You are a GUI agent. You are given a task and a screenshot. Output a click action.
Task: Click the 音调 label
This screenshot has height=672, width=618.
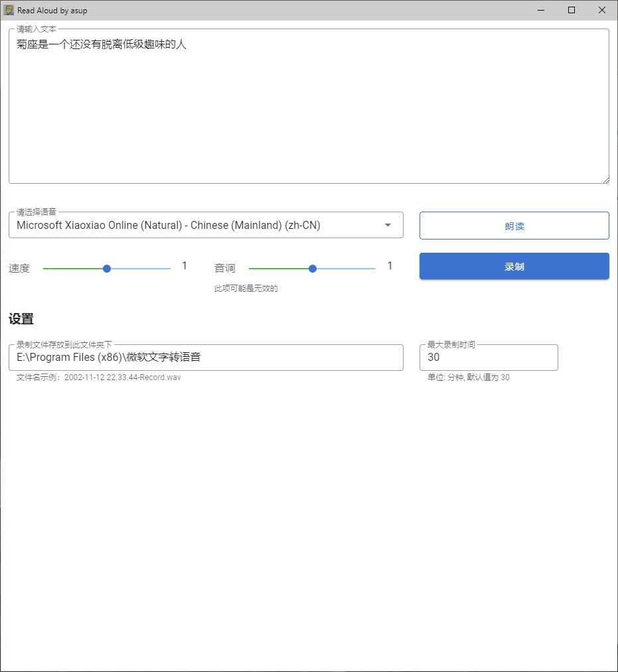pyautogui.click(x=225, y=269)
